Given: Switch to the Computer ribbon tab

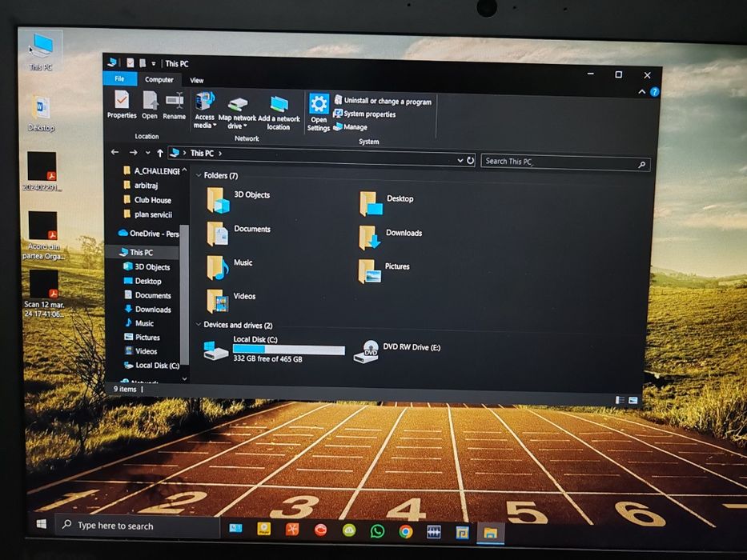Looking at the screenshot, I should 159,79.
